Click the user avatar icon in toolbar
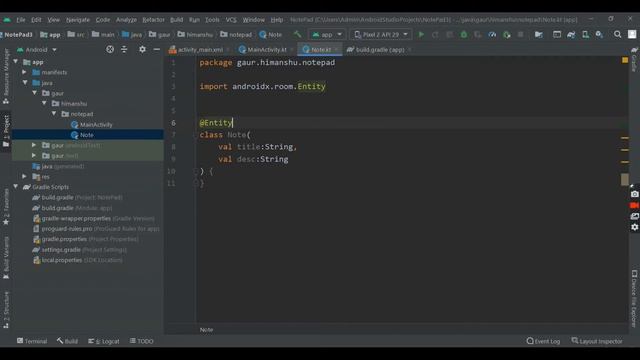This screenshot has height=360, width=640. 632,35
